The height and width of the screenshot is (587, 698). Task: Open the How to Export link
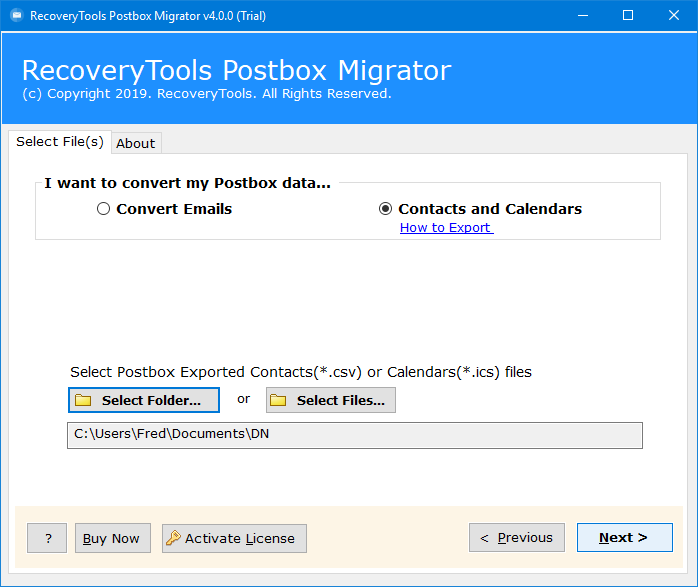click(x=446, y=227)
